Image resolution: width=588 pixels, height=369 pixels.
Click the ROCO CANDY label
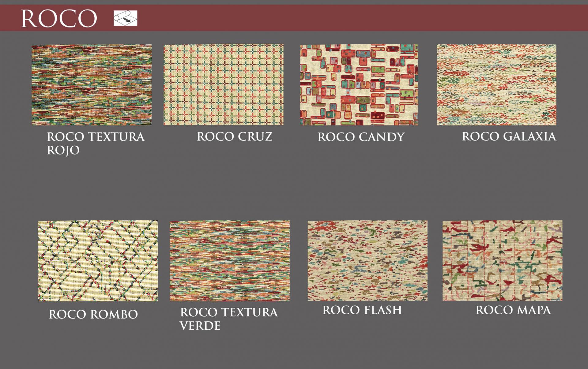pos(361,137)
